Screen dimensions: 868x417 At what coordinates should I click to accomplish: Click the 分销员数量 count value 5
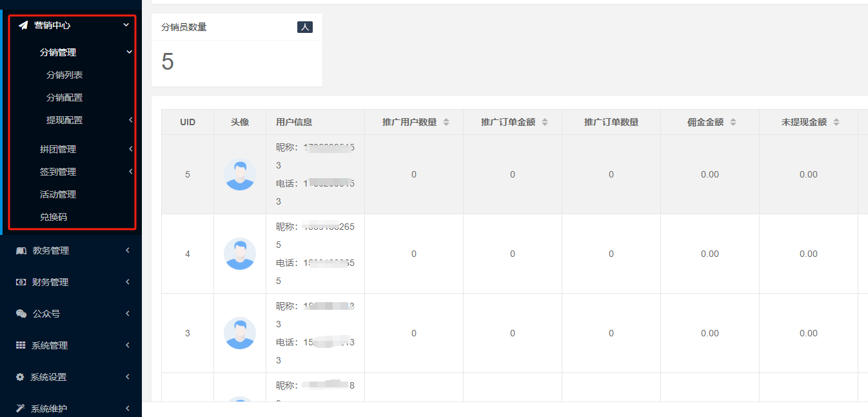[x=168, y=62]
